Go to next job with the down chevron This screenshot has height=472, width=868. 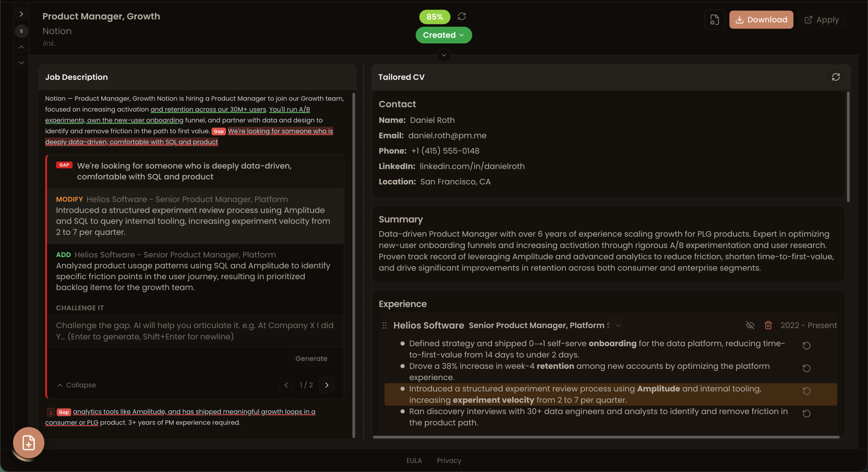[21, 63]
